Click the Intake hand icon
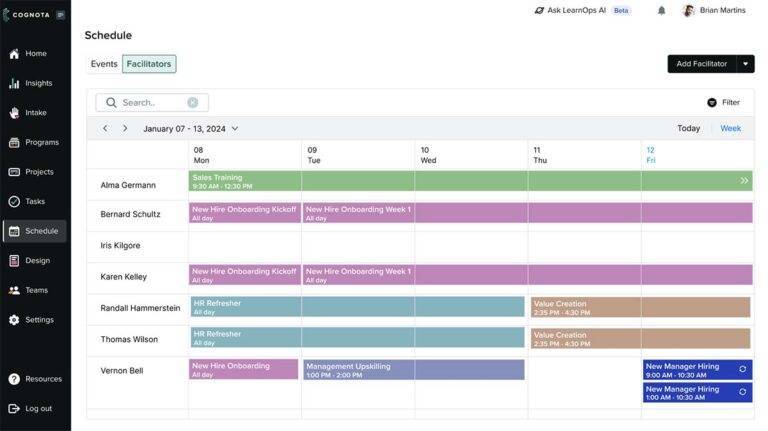 coord(14,113)
